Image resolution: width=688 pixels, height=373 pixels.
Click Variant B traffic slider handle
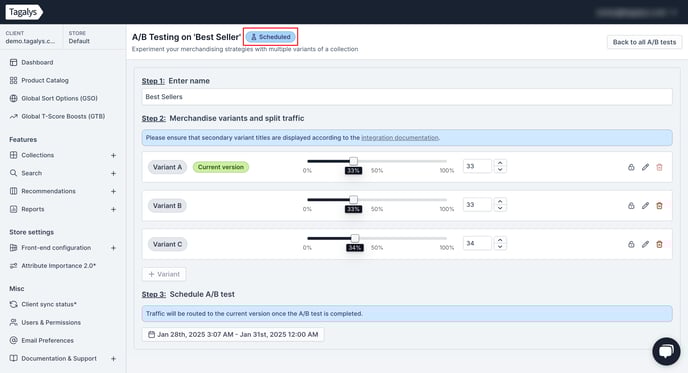353,200
